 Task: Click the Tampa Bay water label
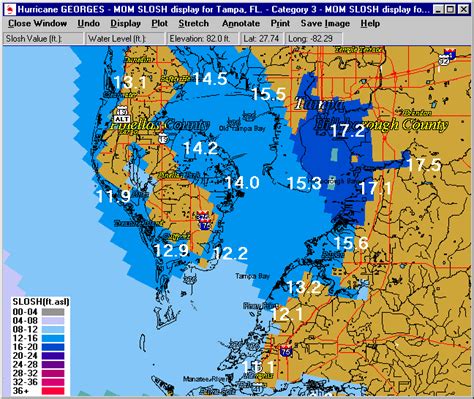coord(252,276)
